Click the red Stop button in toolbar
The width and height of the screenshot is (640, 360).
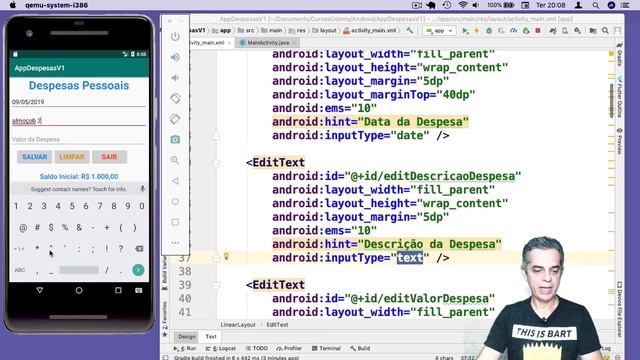click(538, 31)
